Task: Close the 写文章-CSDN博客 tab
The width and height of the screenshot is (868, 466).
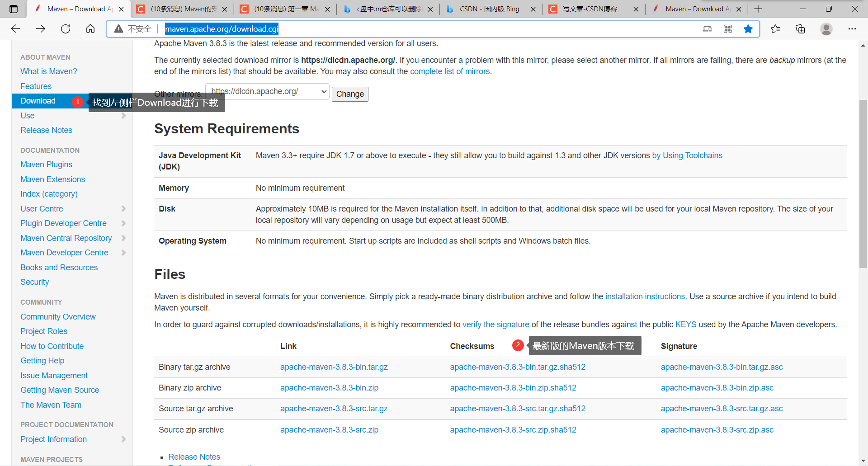Action: click(x=636, y=9)
